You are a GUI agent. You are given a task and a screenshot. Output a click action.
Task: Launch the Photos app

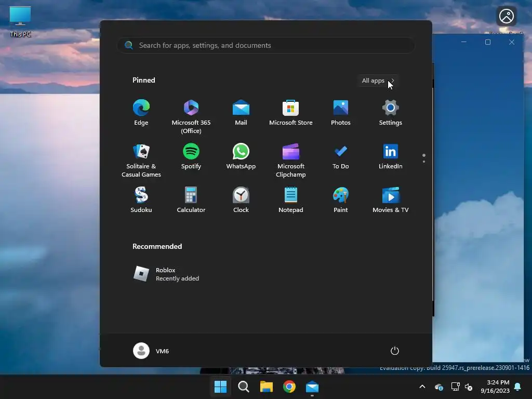click(x=341, y=113)
